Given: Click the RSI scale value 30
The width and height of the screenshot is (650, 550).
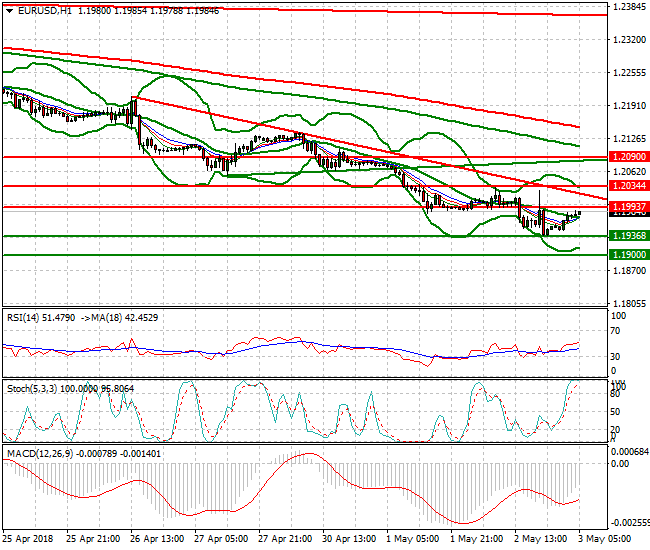Looking at the screenshot, I should [616, 356].
